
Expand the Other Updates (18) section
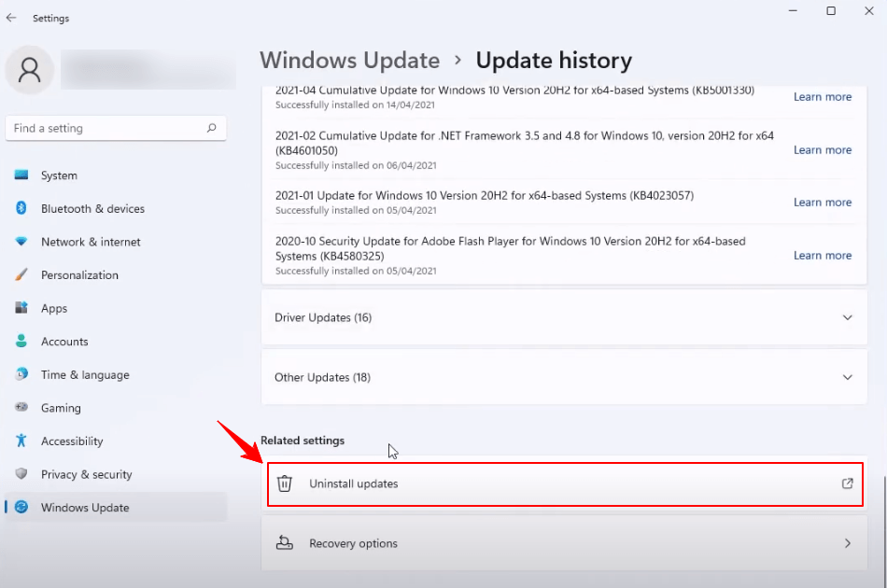pos(848,377)
